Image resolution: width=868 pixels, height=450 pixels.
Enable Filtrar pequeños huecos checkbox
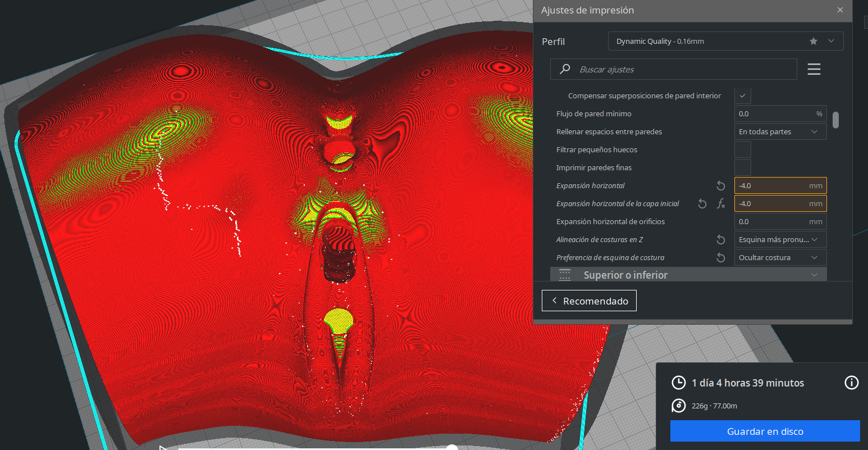point(743,149)
